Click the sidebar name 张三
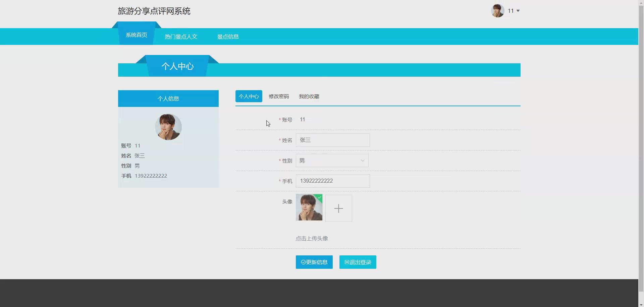 coord(140,156)
